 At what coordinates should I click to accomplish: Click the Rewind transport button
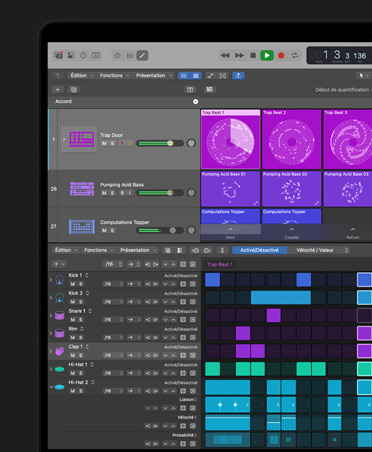coord(225,55)
